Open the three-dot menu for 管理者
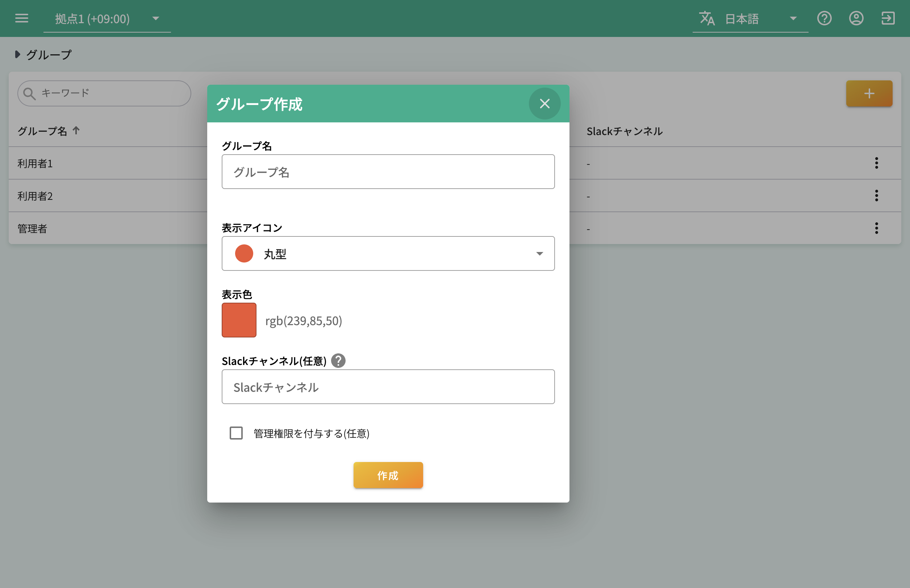Image resolution: width=910 pixels, height=588 pixels. click(x=876, y=228)
